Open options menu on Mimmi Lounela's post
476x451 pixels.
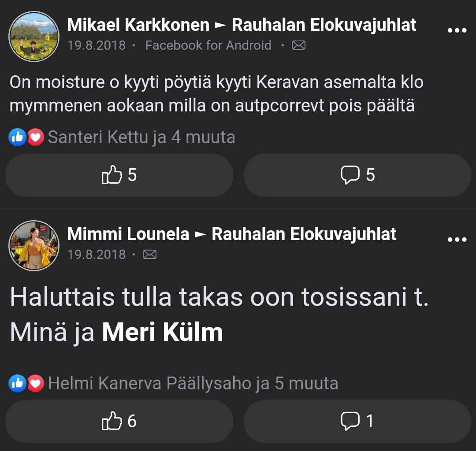click(457, 240)
